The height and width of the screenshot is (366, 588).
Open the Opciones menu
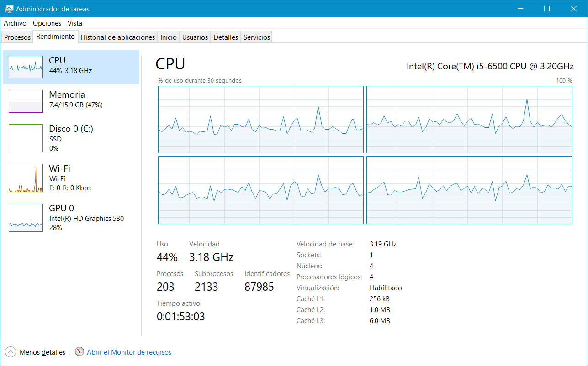pyautogui.click(x=47, y=23)
